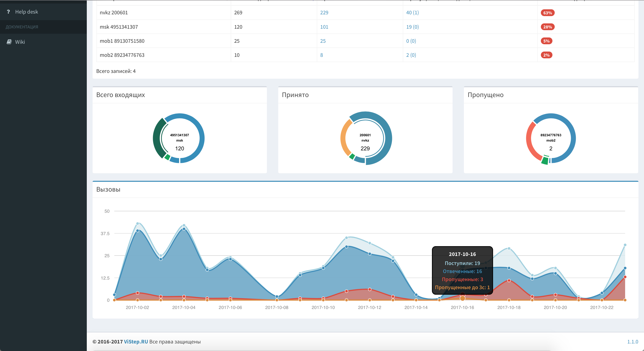Screen dimensions: 644x351
Task: Click x-axis label 2017-10-22
Action: pos(602,308)
